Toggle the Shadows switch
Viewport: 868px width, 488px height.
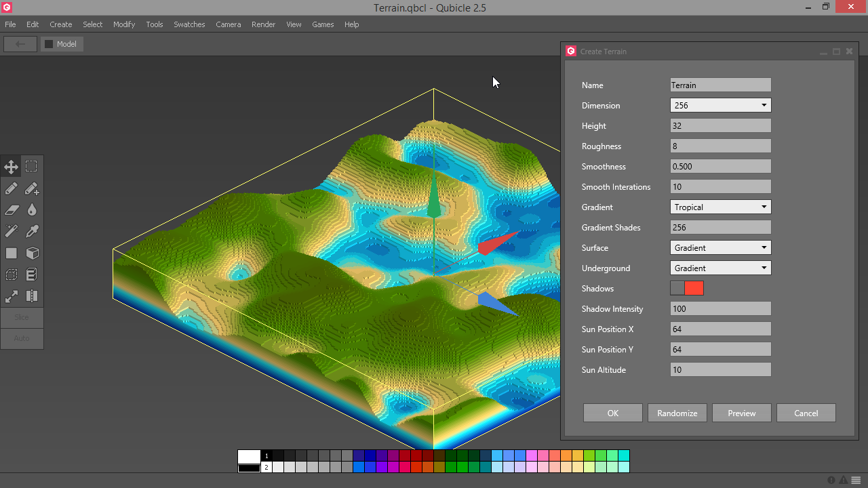tap(687, 289)
